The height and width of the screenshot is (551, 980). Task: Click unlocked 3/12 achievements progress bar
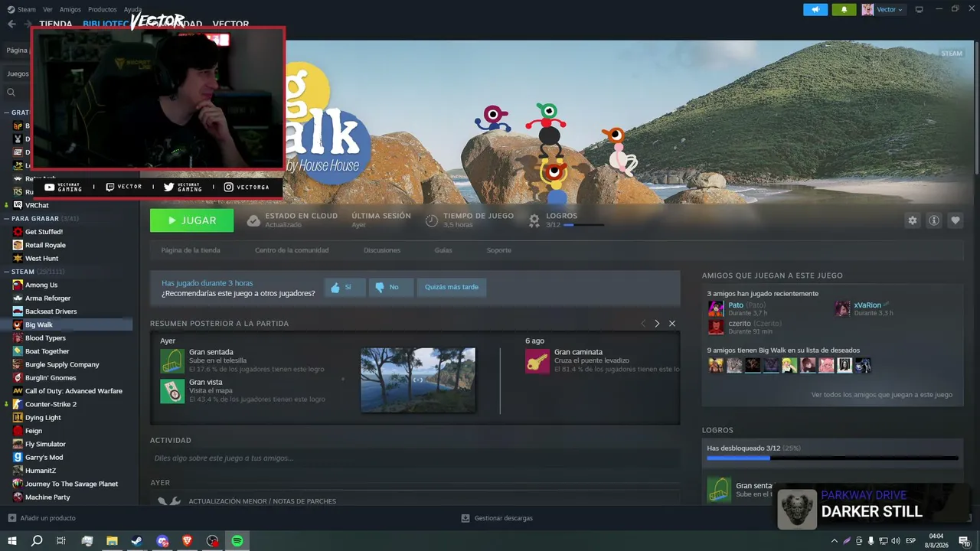832,458
